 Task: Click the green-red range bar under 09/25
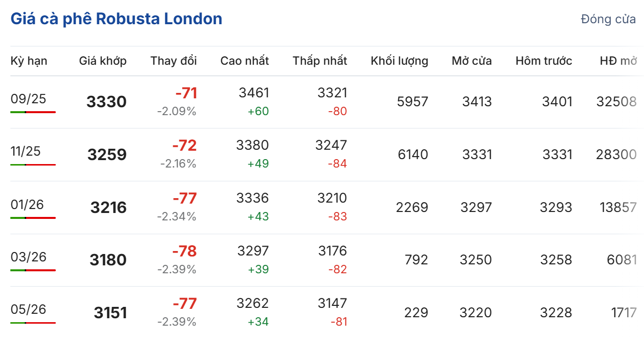coord(33,112)
